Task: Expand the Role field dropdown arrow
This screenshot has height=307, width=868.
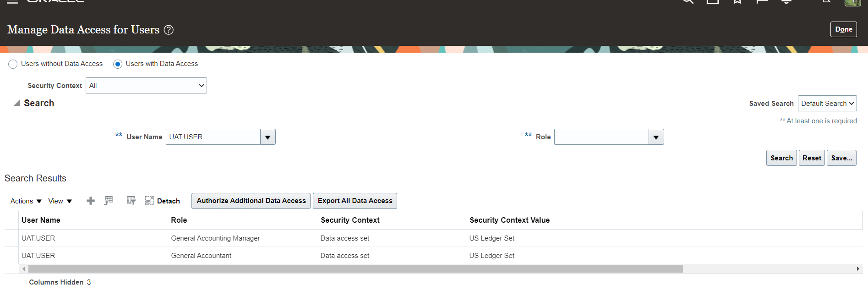Action: 656,137
